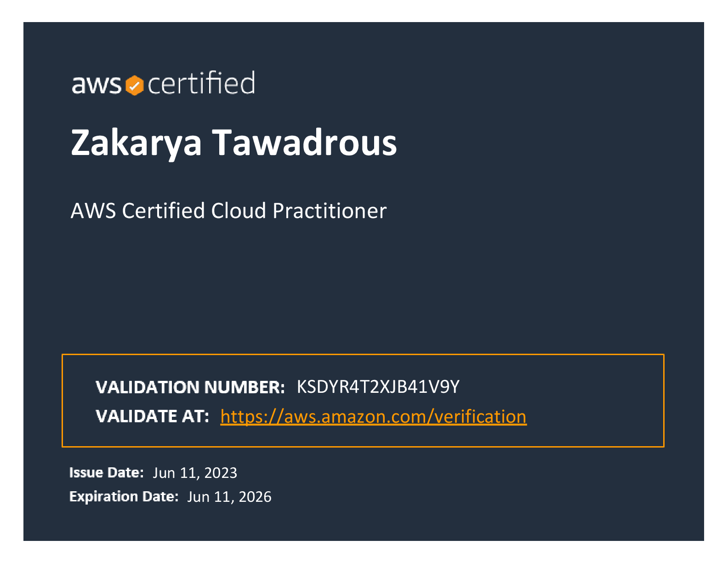Click the word "verification" in the URL
Screen dimensions: 728x563
click(480, 416)
